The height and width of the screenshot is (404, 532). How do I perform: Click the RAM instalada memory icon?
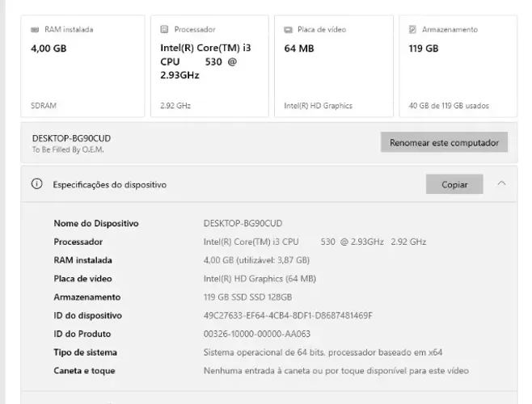click(x=35, y=30)
